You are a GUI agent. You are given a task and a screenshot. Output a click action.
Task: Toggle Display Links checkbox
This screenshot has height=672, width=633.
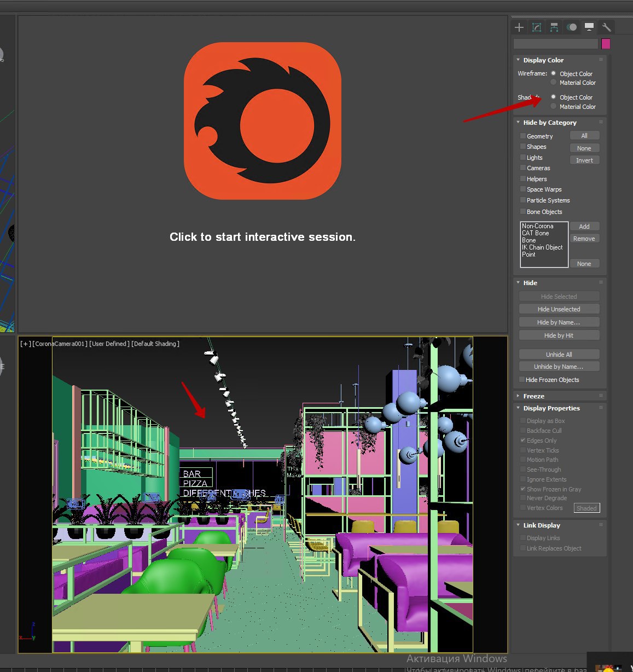(522, 537)
